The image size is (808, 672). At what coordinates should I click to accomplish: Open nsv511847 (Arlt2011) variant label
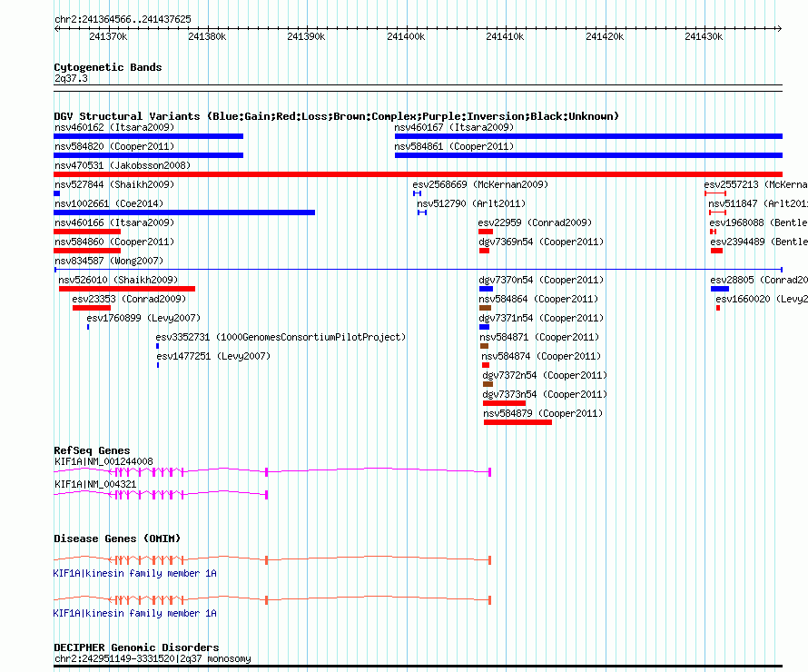tap(757, 203)
